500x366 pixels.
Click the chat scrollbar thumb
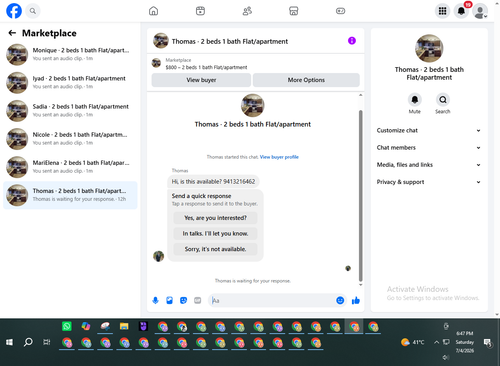(360, 196)
